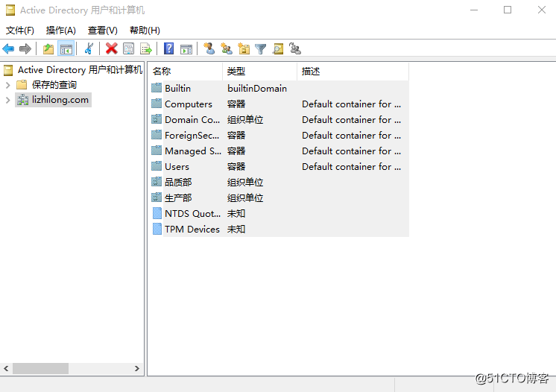Image resolution: width=556 pixels, height=392 pixels.
Task: Click the forward arrow toolbar icon
Action: click(x=25, y=48)
